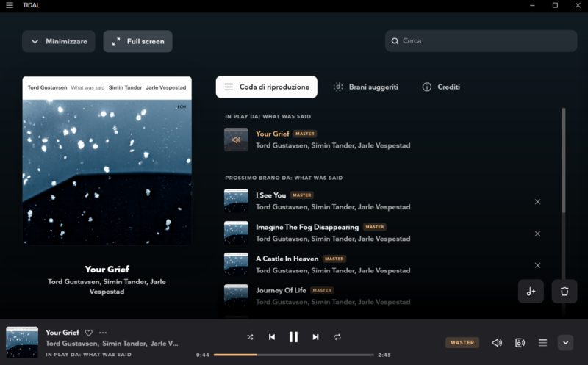The image size is (588, 365).
Task: Enter Full screen mode
Action: click(x=138, y=41)
